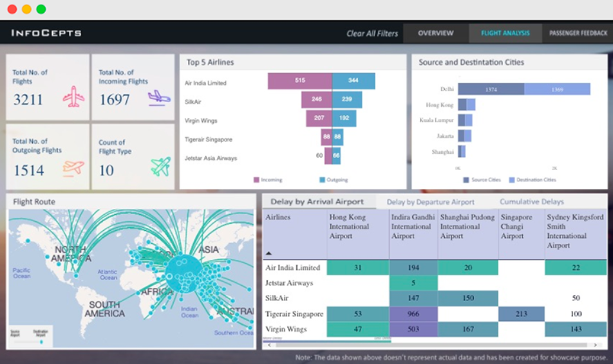Viewport: 613px width, 364px height.
Task: Click Indira Gandhi International Airport column header
Action: coord(413,234)
